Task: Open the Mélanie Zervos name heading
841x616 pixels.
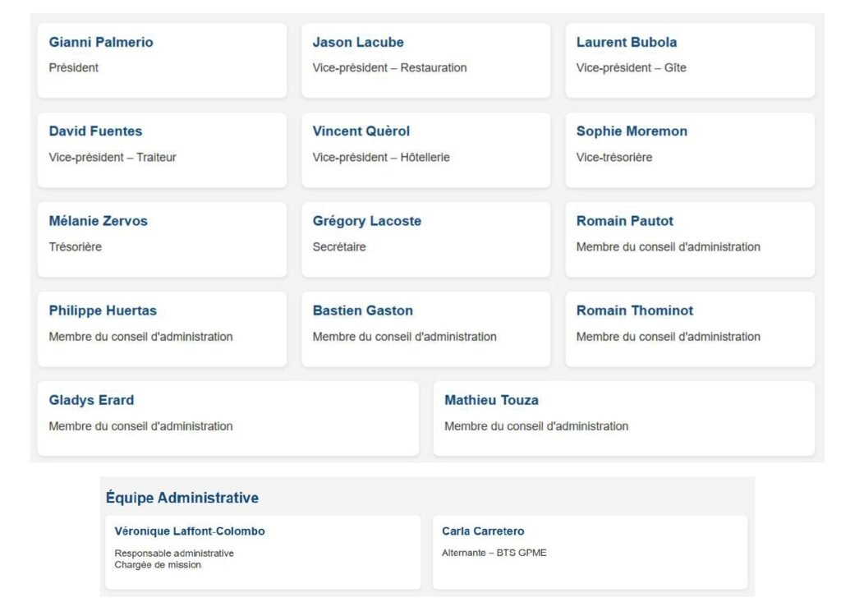Action: click(x=99, y=221)
